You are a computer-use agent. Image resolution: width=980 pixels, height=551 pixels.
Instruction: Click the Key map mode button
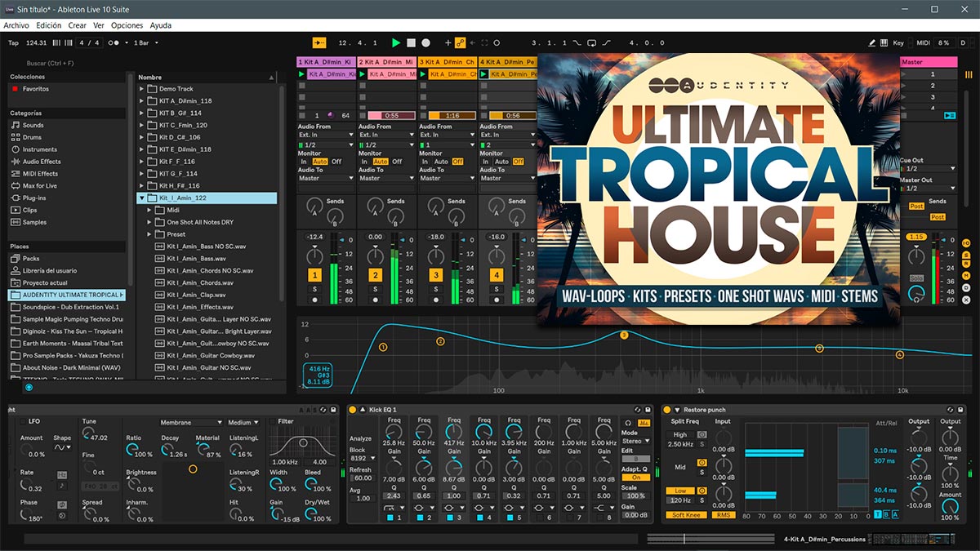pyautogui.click(x=899, y=42)
